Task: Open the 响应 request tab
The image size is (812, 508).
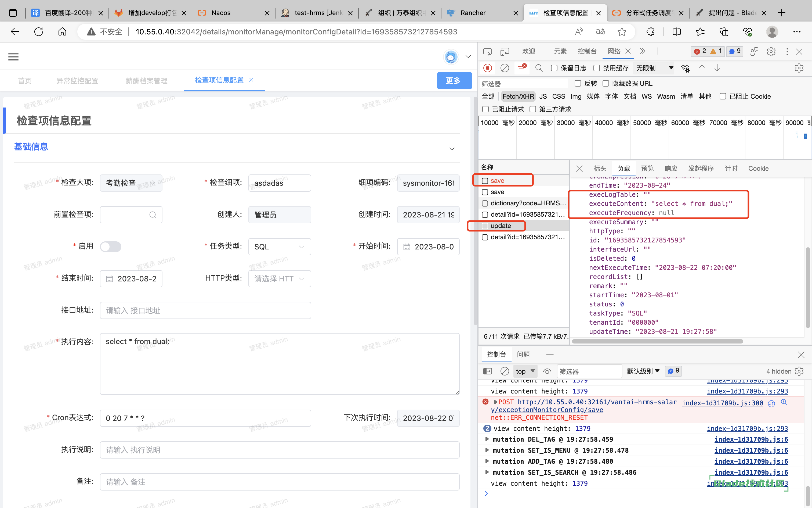Action: tap(671, 168)
